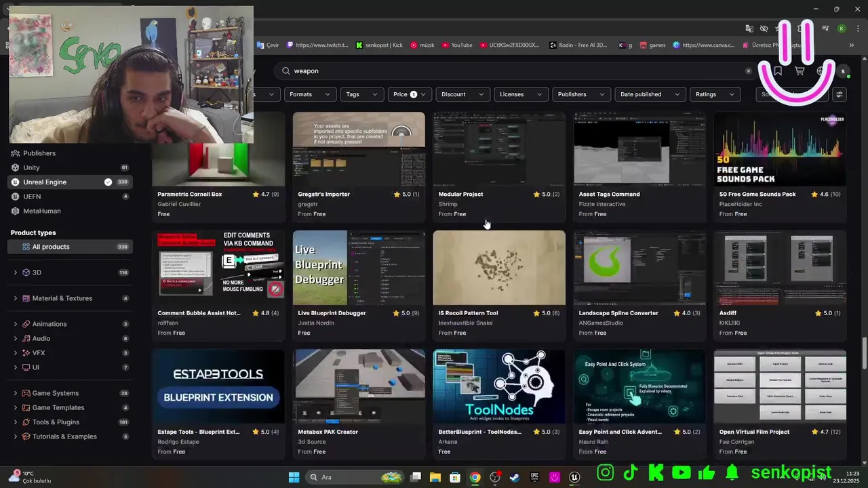Image resolution: width=868 pixels, height=488 pixels.
Task: Open the BetterBlueprint ToolNodes thumbnail
Action: click(499, 386)
